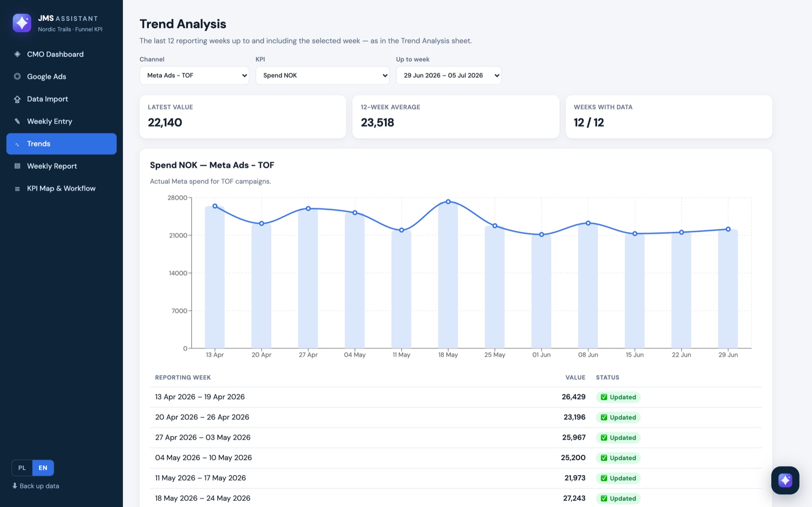Click the row 27 Apr 2026 – 03 May 2026
Screen dimensions: 812x507
[456, 438]
